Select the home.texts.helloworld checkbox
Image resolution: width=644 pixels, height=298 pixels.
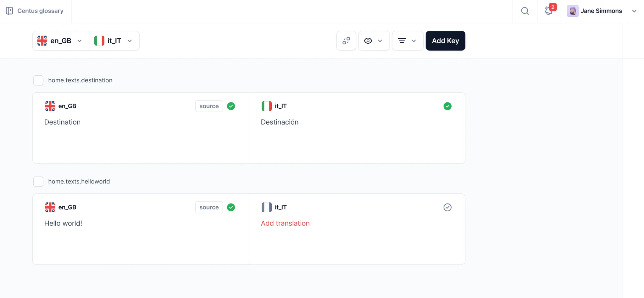tap(38, 181)
